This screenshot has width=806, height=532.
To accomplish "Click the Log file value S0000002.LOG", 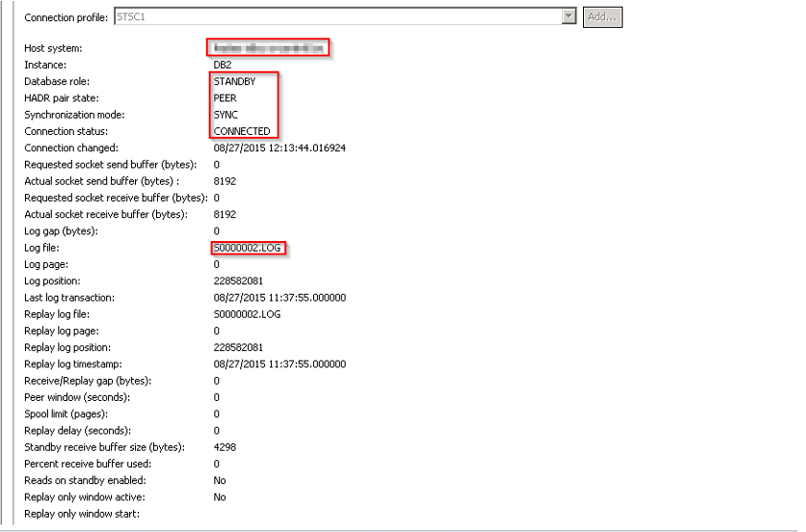I will point(248,248).
